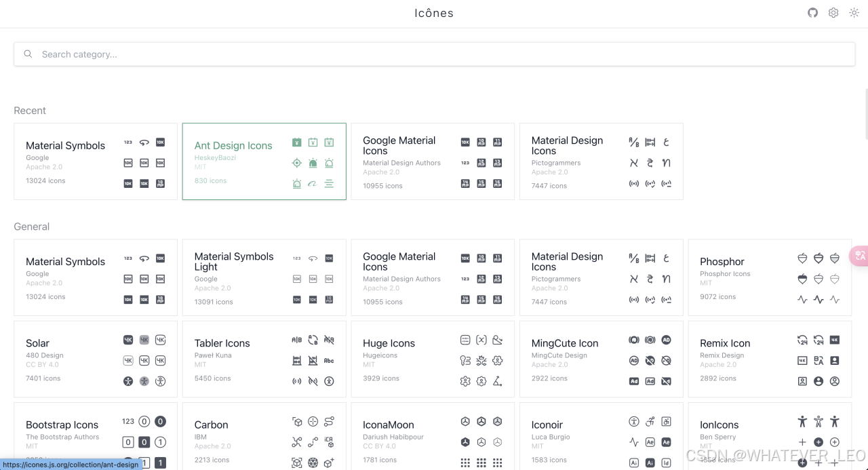Screen dimensions: 868x470
Task: Toggle the light/dark theme sun icon
Action: [854, 13]
